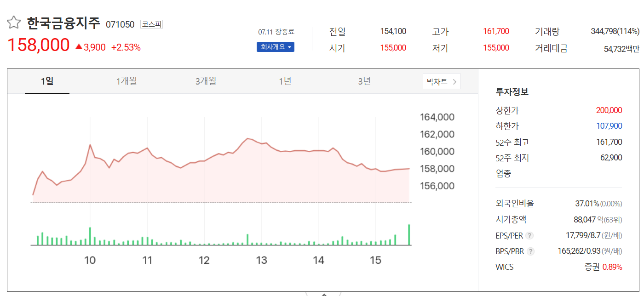Screen dimensions: 644x296
Task: Click the 전일 value 154,100
Action: (x=393, y=31)
